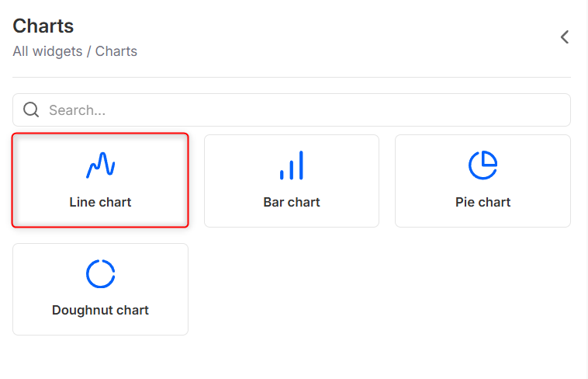This screenshot has height=379, width=588.
Task: Click the All widgets / Charts breadcrumb slash
Action: (88, 52)
